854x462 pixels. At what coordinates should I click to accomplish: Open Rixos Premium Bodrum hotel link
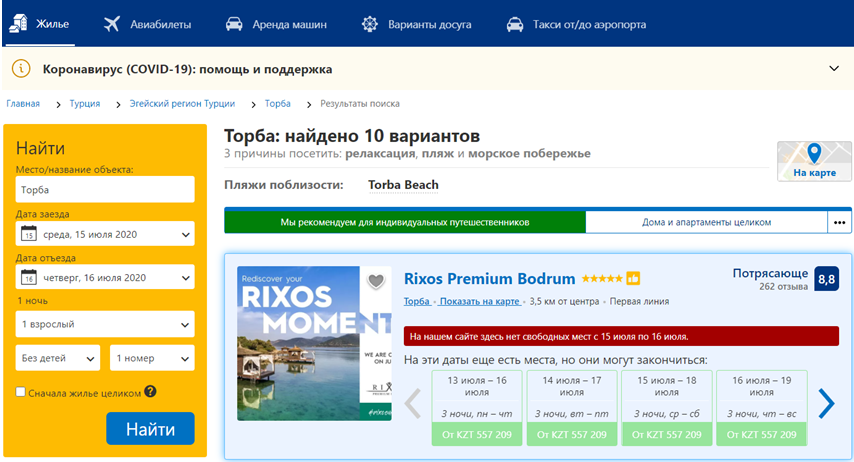[489, 279]
